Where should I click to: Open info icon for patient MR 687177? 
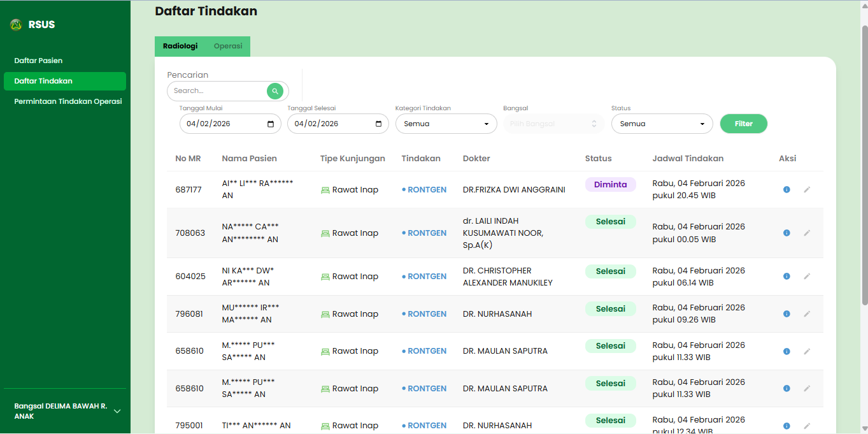pyautogui.click(x=786, y=189)
